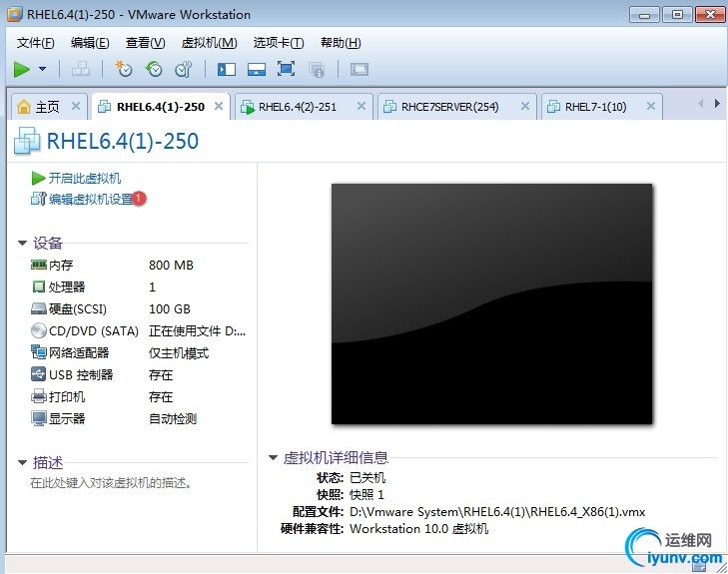
Task: Close the RHCE7SERVER(254) tab
Action: tap(525, 106)
